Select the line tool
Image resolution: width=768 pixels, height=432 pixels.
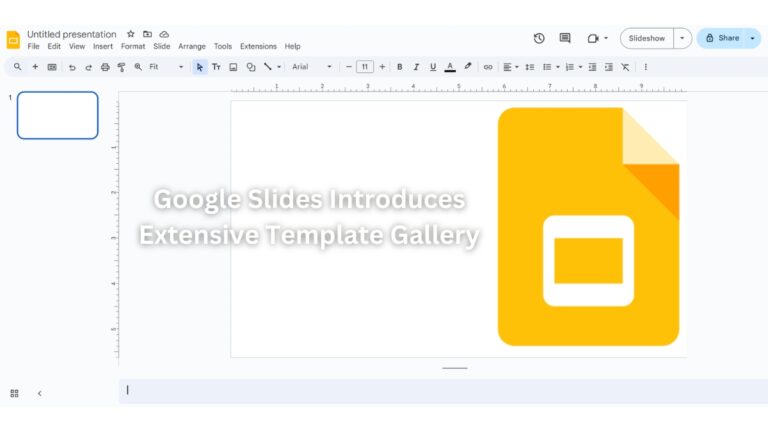click(x=268, y=67)
